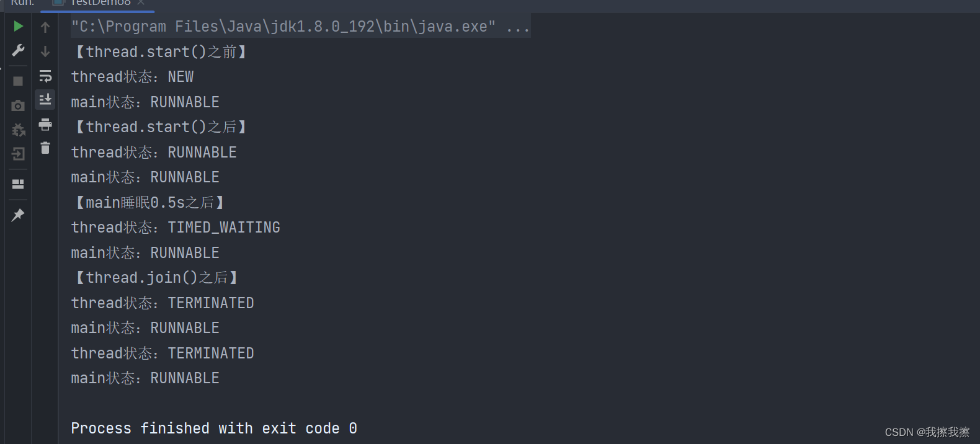Open the restore layout icon
Viewport: 980px width, 444px height.
click(18, 184)
